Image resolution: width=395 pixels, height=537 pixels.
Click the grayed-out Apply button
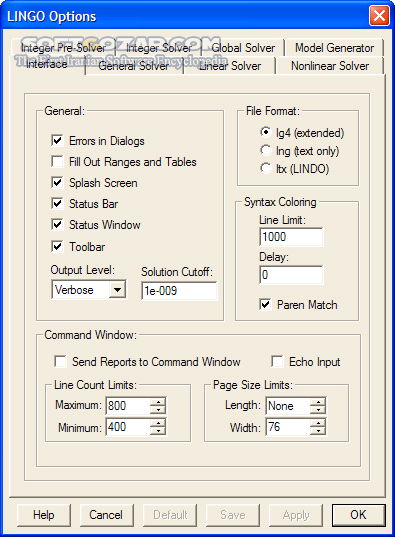(x=296, y=515)
